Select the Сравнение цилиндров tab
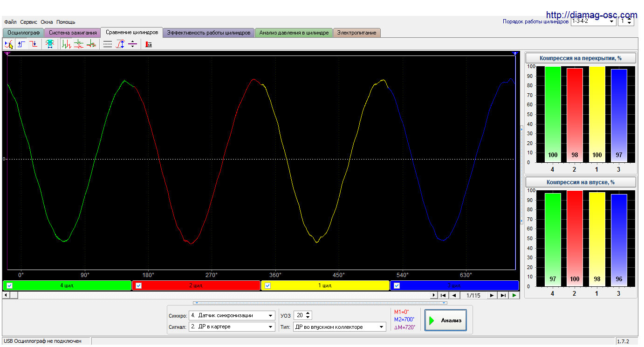 coord(132,32)
